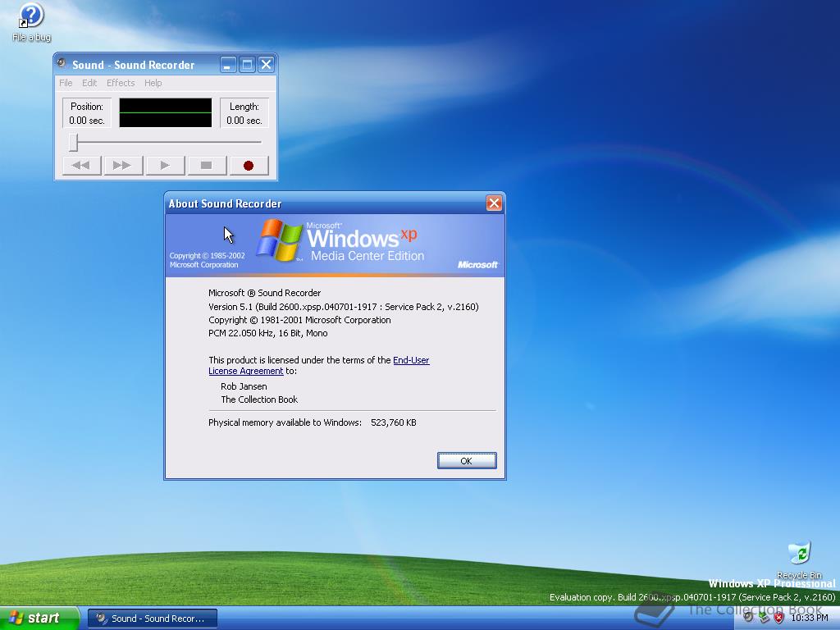Open the Effects menu in Sound Recorder
This screenshot has width=840, height=630.
point(121,83)
